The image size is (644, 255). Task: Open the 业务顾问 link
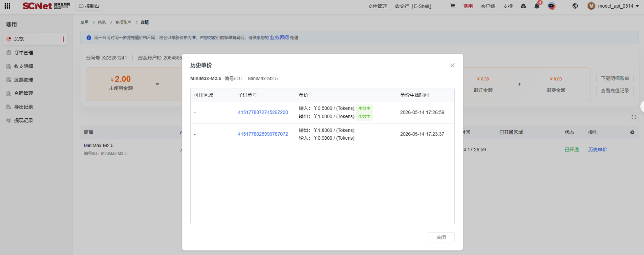coord(279,38)
